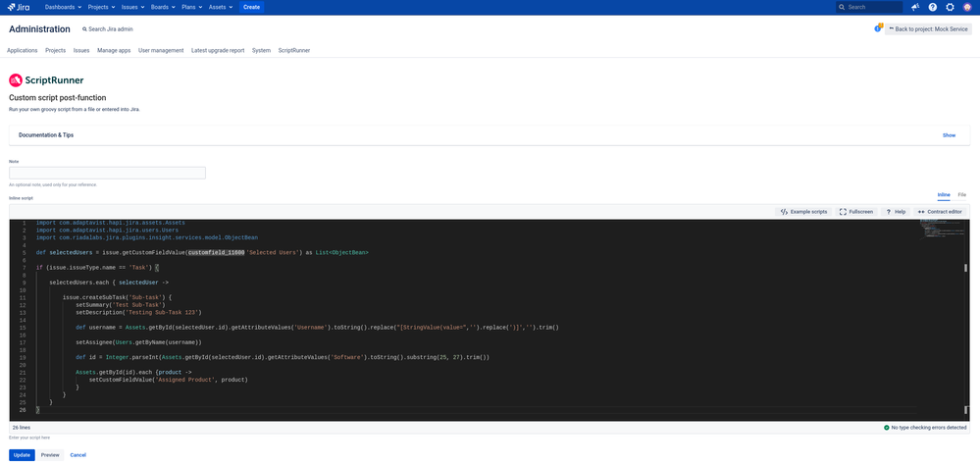Open the Projects admin tab
The width and height of the screenshot is (980, 465).
click(x=56, y=51)
